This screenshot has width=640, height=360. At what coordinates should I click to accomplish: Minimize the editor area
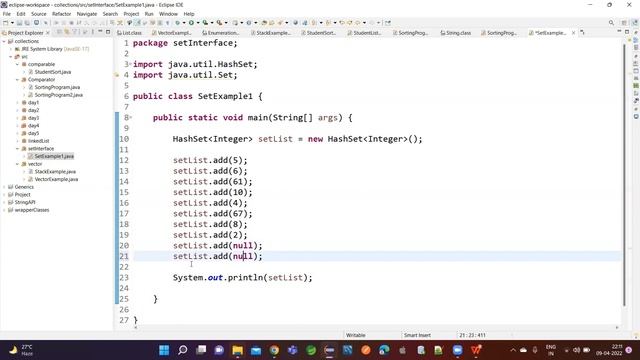click(619, 32)
